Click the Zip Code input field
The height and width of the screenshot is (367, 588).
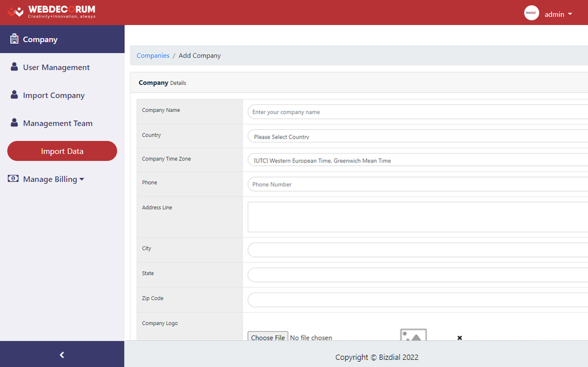pyautogui.click(x=418, y=300)
